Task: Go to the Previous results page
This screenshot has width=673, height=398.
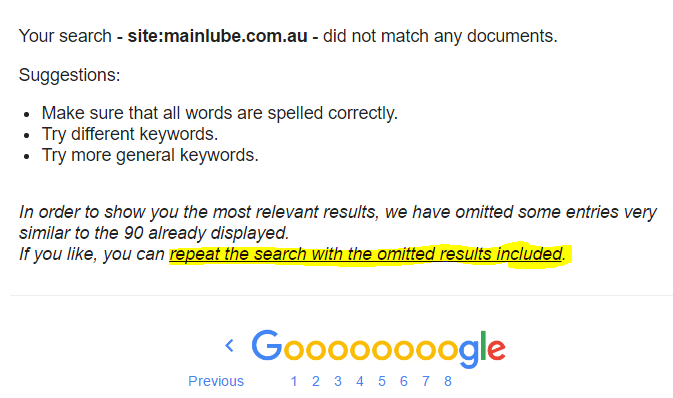Action: pyautogui.click(x=216, y=381)
